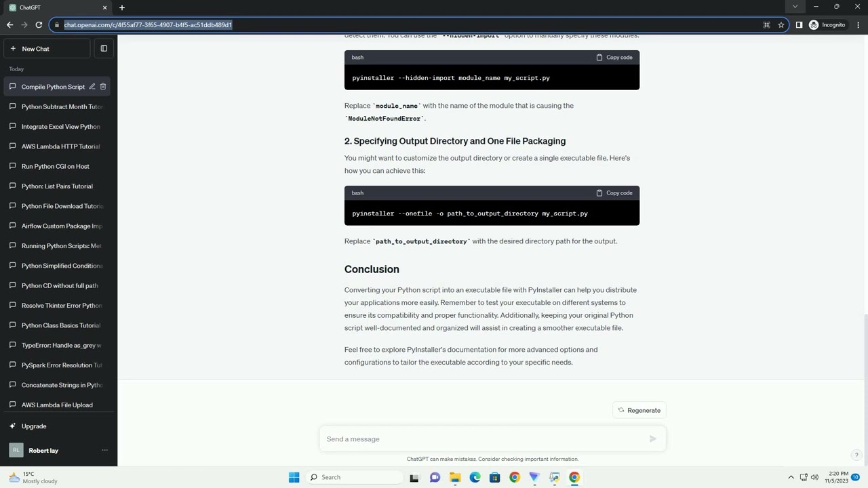Open Microsoft Store from the taskbar
Image resolution: width=868 pixels, height=488 pixels.
(494, 477)
